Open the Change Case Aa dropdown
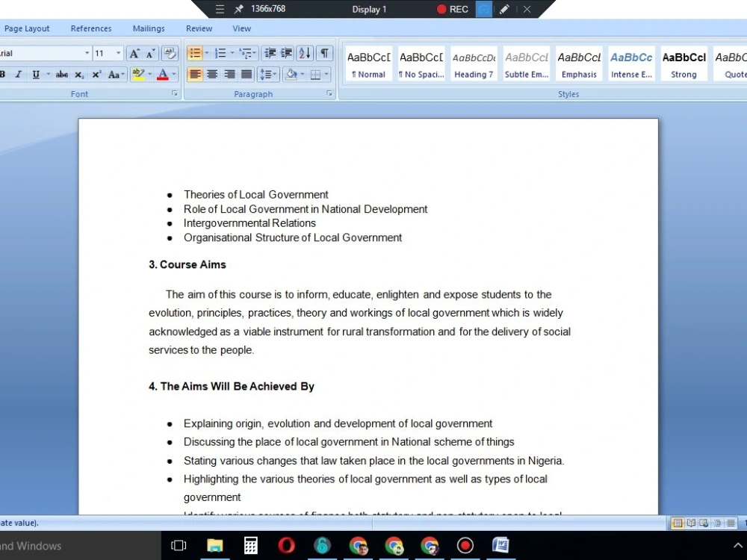The width and height of the screenshot is (747, 560). (x=117, y=74)
